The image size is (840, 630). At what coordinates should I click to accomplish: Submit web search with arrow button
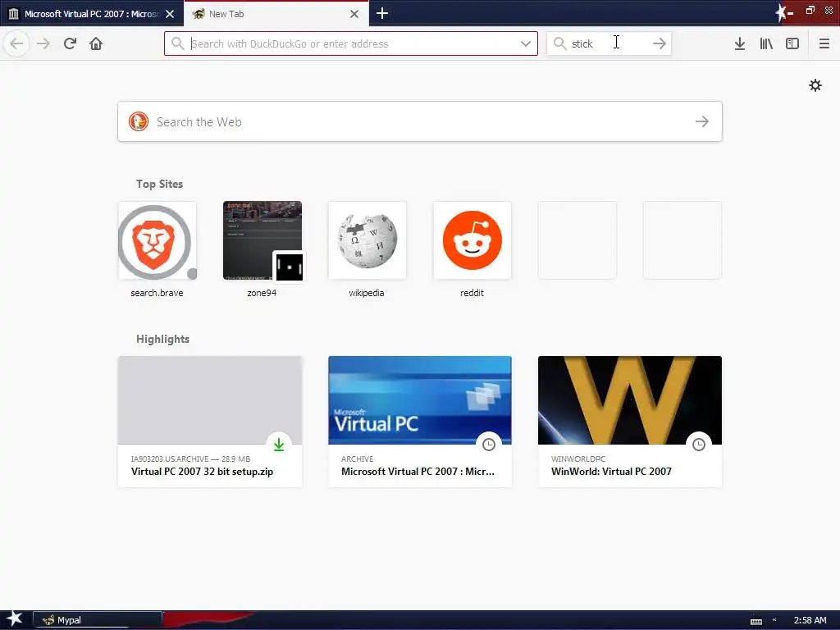(x=702, y=121)
